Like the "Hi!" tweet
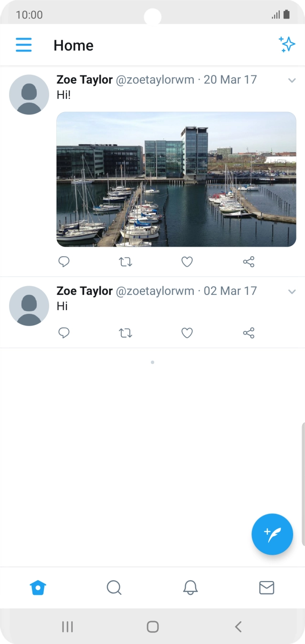Viewport: 305px width, 644px height. pyautogui.click(x=187, y=261)
